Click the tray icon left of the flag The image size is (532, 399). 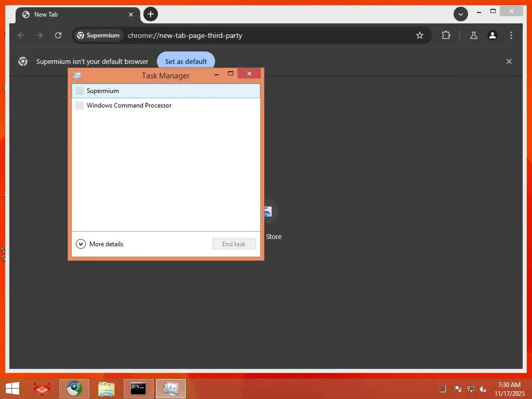pos(443,389)
